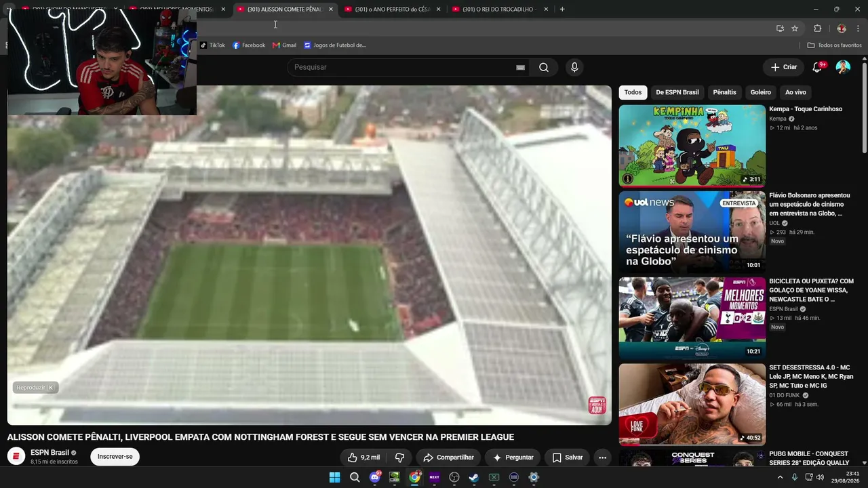Open YouTube notifications bell
This screenshot has width=868, height=488.
point(818,67)
